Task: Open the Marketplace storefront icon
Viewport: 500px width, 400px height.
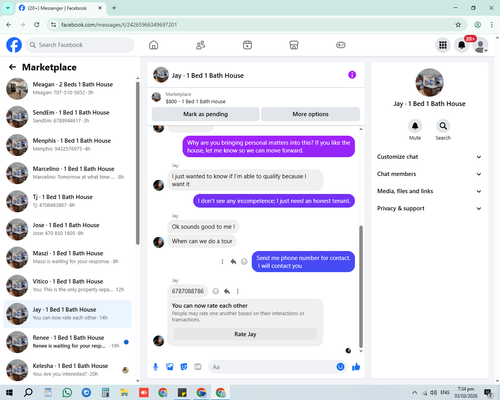Action: point(294,45)
